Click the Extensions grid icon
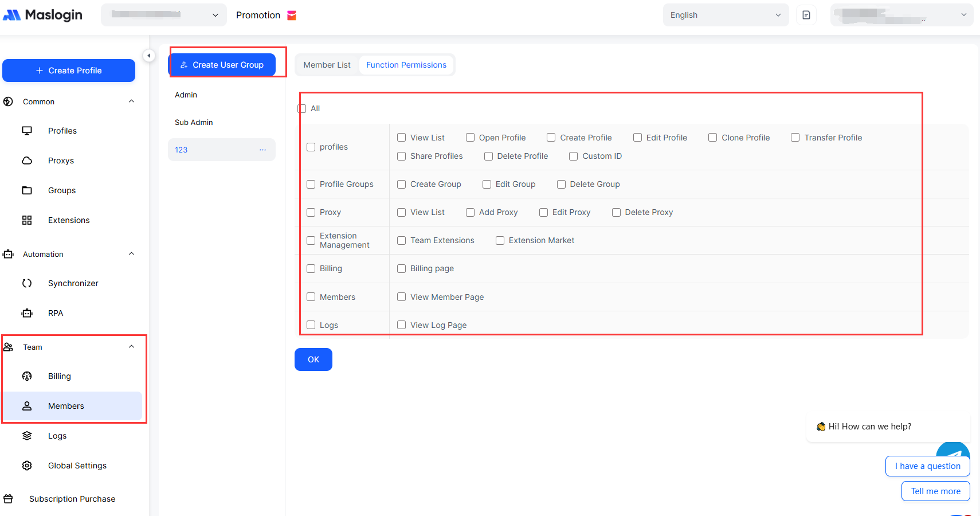Screen dimensions: 980x516 (27, 220)
